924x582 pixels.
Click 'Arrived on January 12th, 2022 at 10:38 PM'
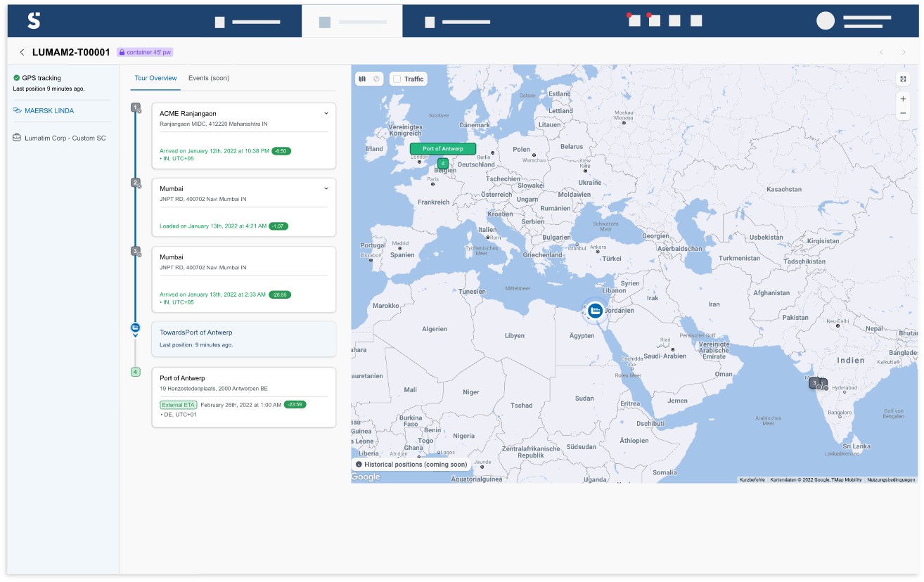point(214,151)
